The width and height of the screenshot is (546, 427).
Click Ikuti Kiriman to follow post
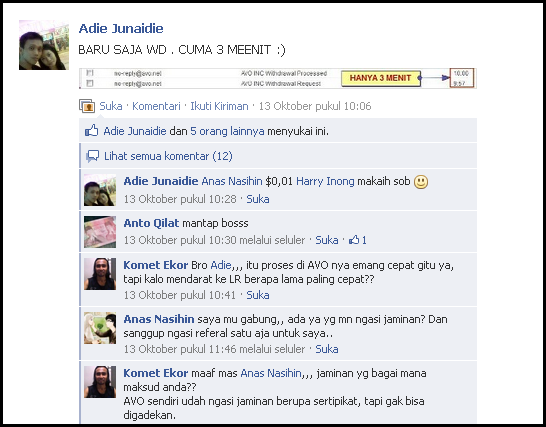(219, 106)
